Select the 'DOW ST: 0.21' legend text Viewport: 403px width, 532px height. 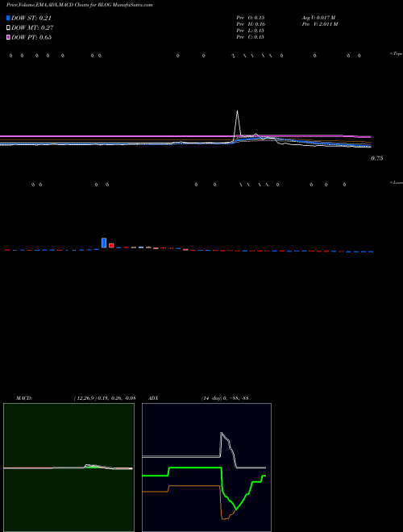click(x=31, y=19)
